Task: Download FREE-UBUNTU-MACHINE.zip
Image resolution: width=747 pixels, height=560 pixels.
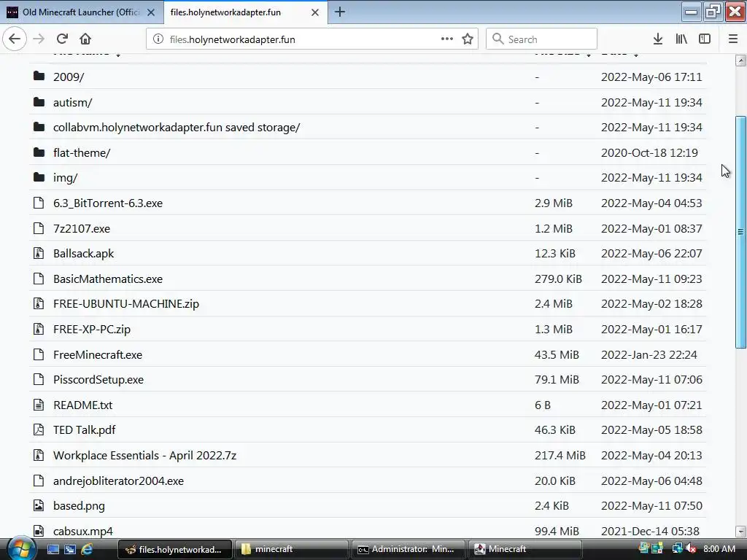Action: click(125, 304)
